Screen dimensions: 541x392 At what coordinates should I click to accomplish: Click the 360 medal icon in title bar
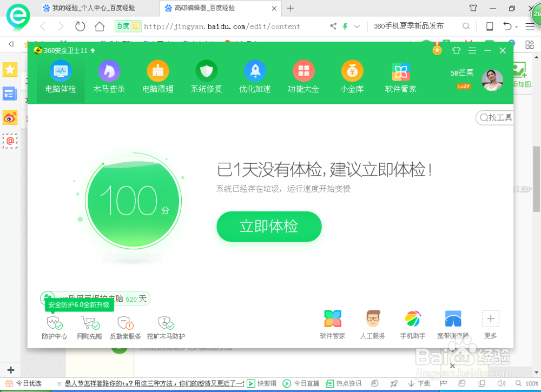pyautogui.click(x=437, y=50)
